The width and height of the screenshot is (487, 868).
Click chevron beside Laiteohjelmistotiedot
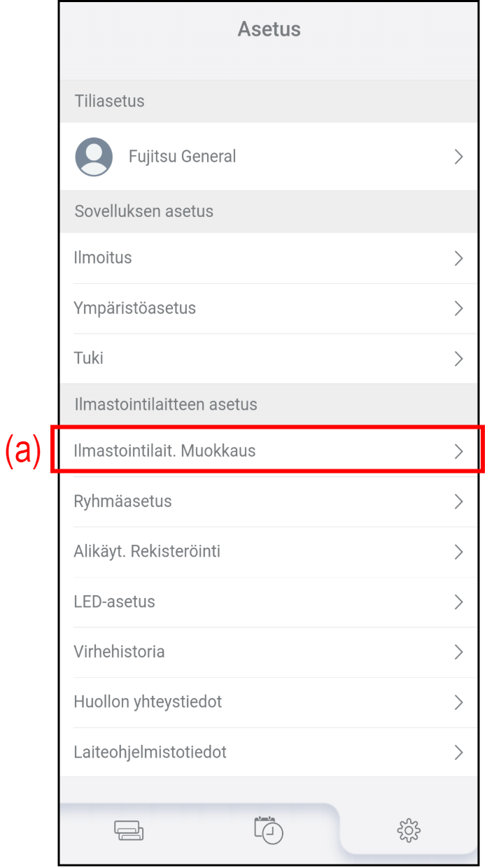tap(459, 753)
